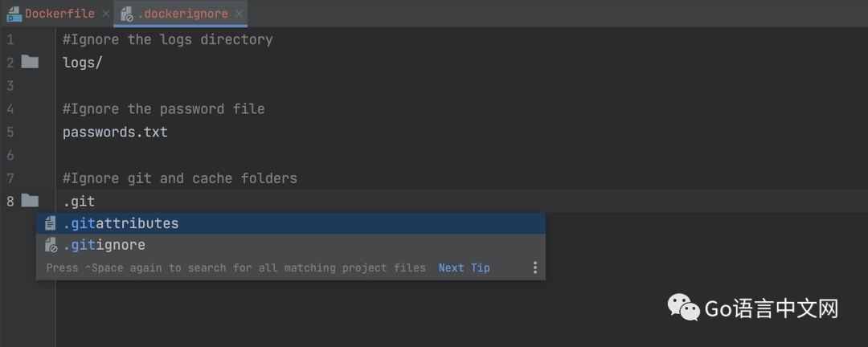This screenshot has width=868, height=347.
Task: Click the Dockerfile tab icon
Action: point(14,14)
